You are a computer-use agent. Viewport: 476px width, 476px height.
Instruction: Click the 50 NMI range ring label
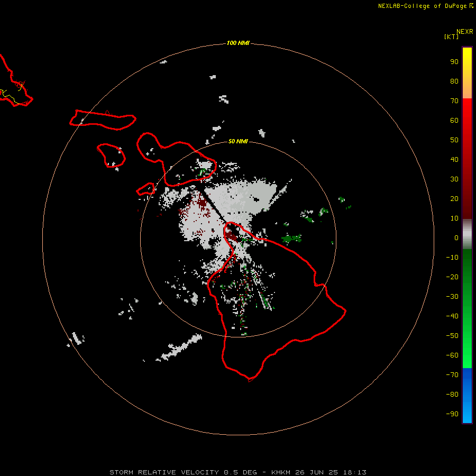tap(238, 141)
